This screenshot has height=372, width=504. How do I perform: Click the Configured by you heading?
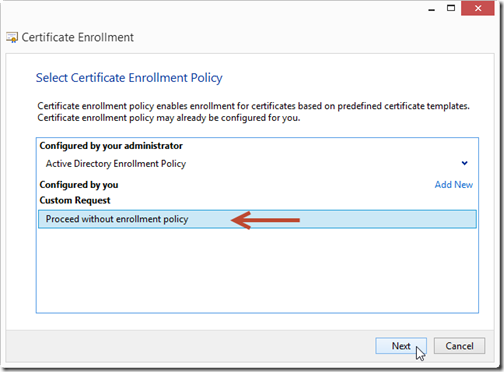pos(79,185)
